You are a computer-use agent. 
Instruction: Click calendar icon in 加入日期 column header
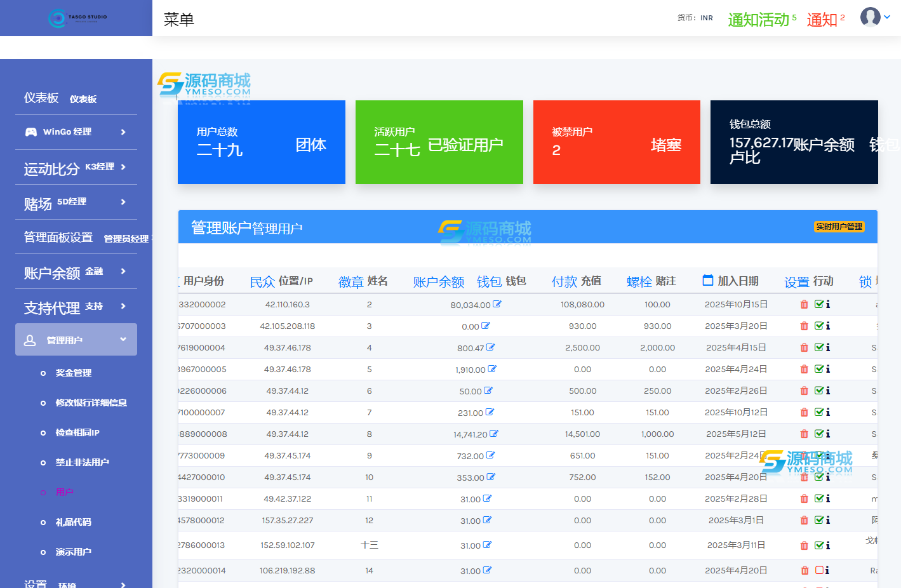pos(708,281)
